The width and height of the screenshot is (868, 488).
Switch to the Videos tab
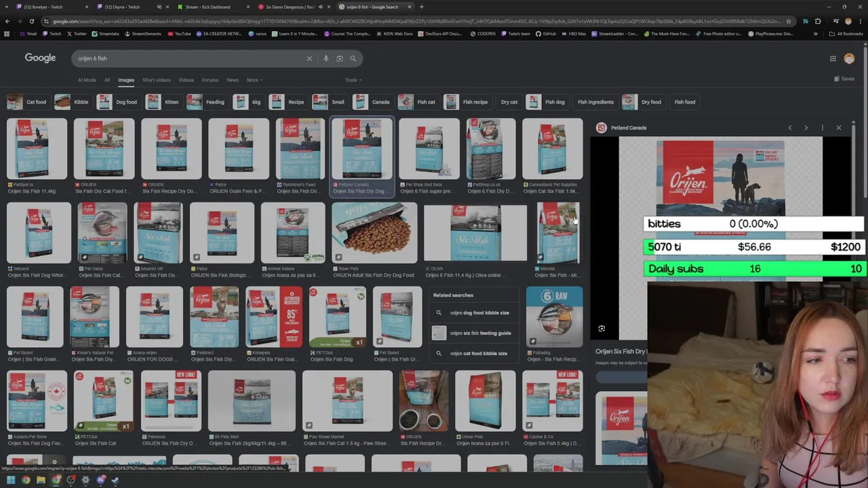tap(186, 80)
